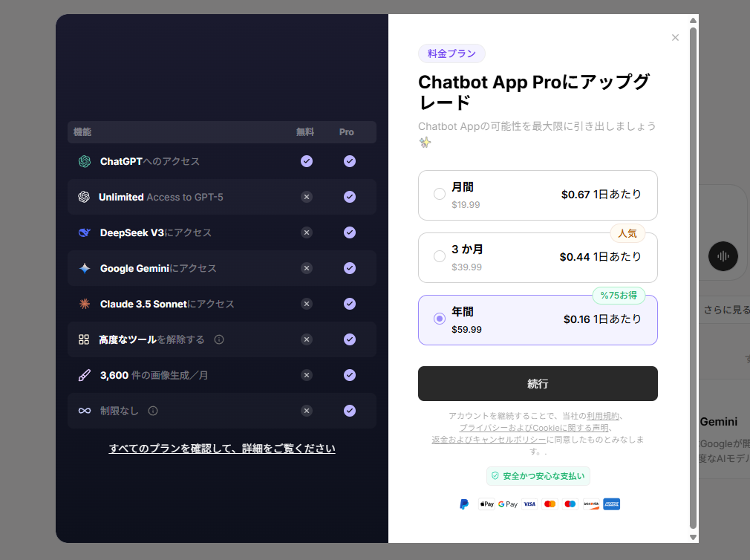The height and width of the screenshot is (560, 750).
Task: Click the Google Gemini star icon
Action: [85, 268]
